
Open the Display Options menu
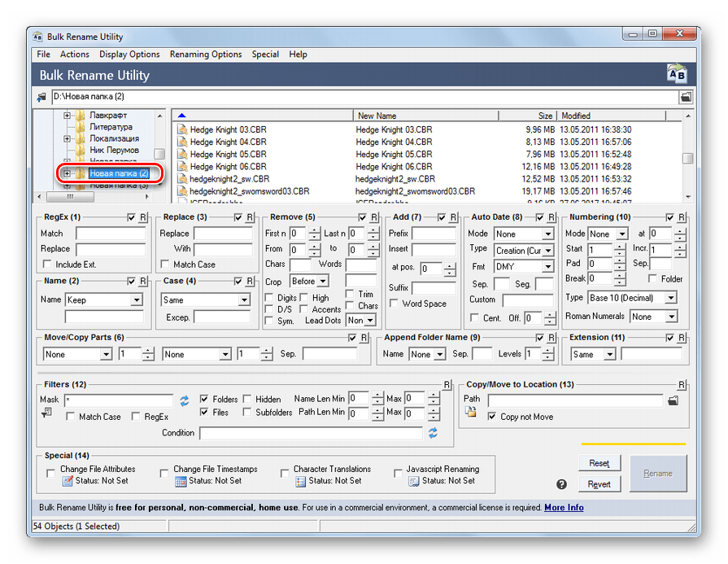(129, 55)
